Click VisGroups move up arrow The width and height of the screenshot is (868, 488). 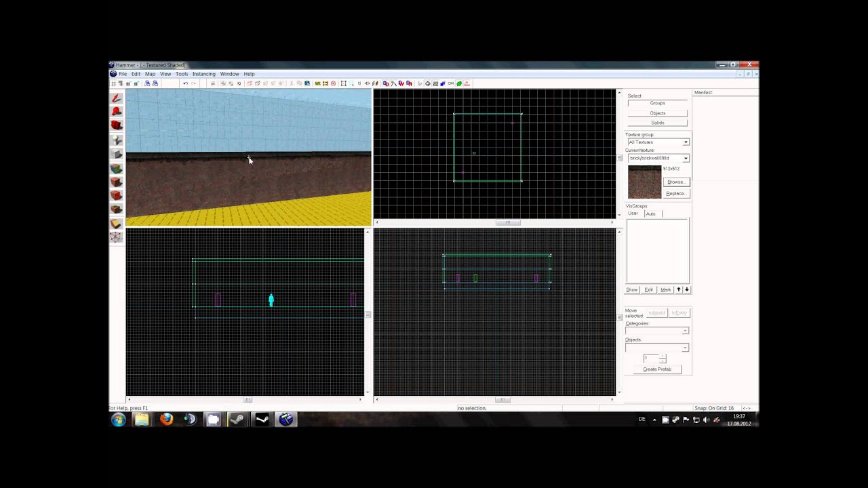(679, 289)
